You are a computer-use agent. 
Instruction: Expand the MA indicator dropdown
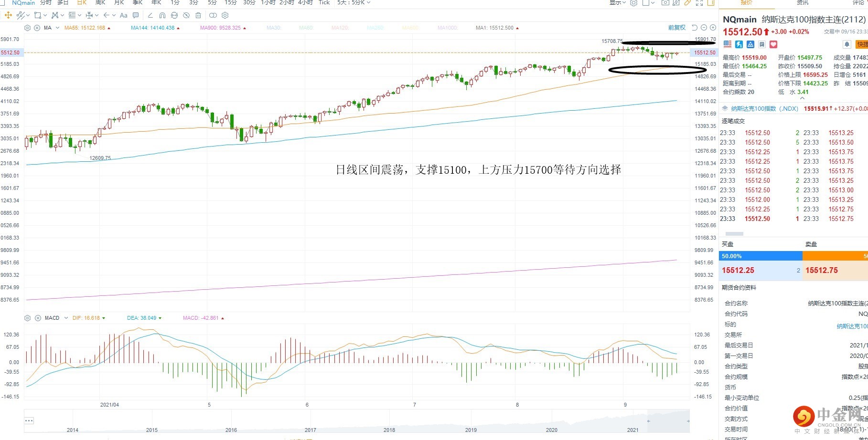(x=58, y=28)
